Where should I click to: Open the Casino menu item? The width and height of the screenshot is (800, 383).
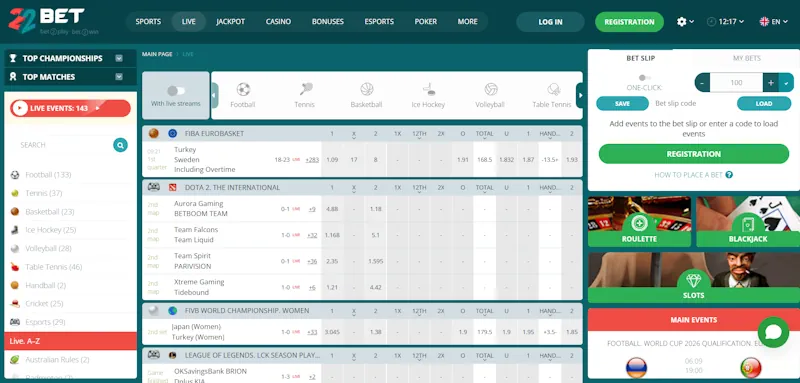[278, 21]
